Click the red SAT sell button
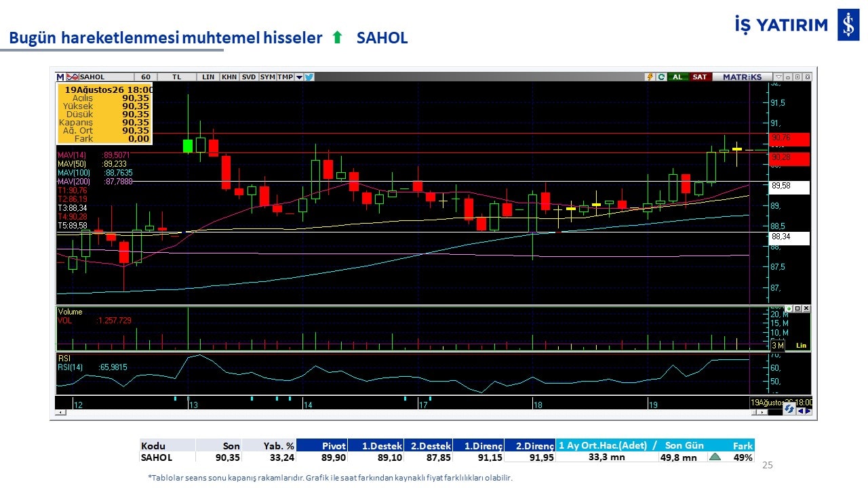The image size is (868, 488). 701,77
